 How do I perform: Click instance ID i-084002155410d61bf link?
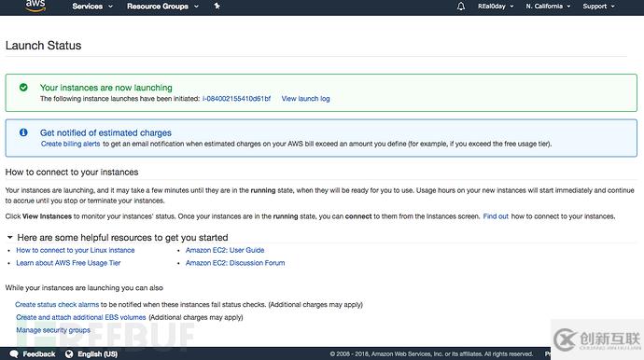[x=236, y=99]
